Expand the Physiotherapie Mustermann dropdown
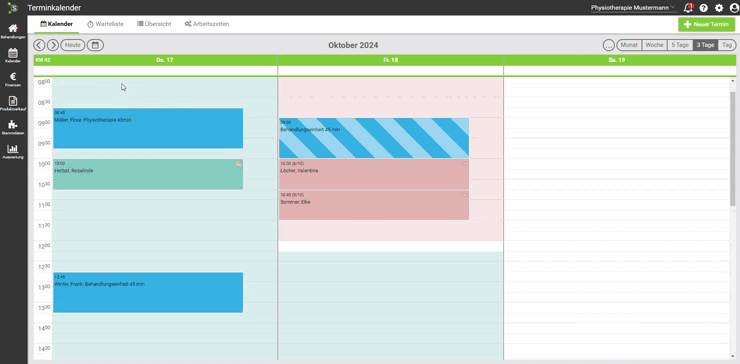This screenshot has width=740, height=364. coord(633,8)
